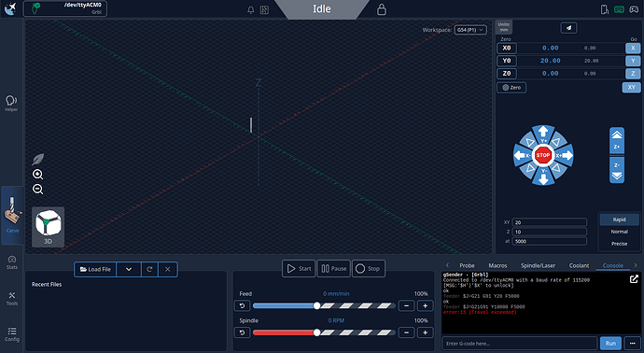
Task: Pop out the console window icon
Action: click(x=634, y=279)
